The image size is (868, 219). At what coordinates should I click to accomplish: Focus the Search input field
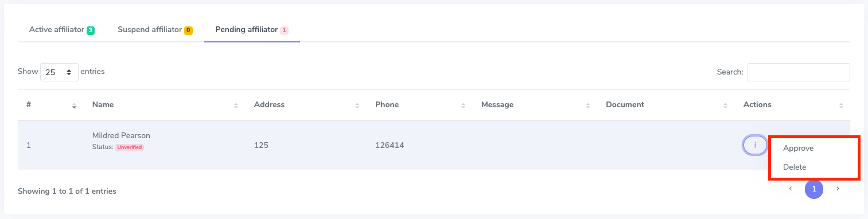pos(799,72)
